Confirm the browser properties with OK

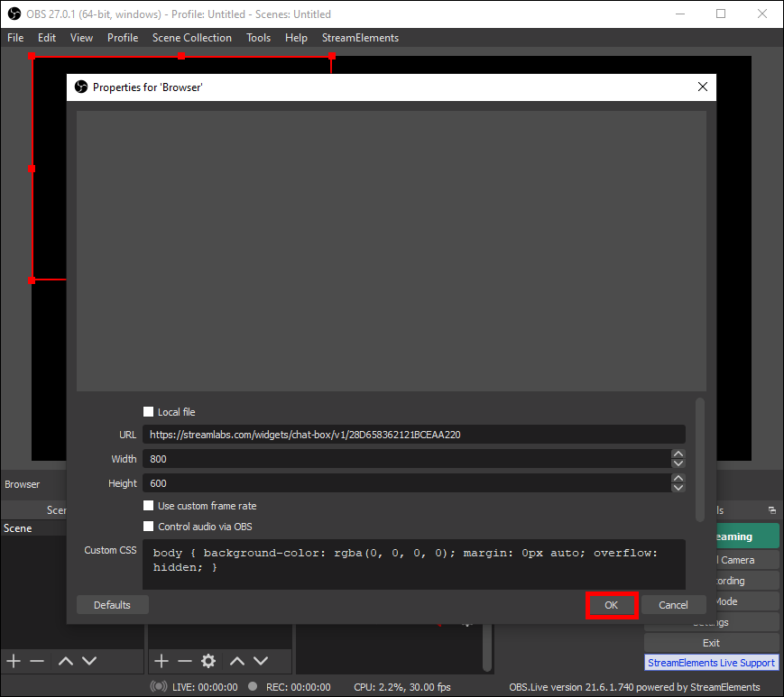(612, 605)
